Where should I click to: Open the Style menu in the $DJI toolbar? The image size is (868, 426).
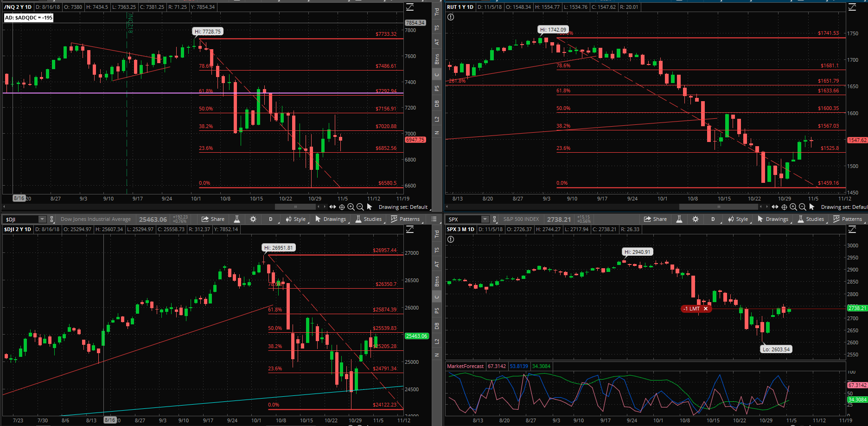295,219
